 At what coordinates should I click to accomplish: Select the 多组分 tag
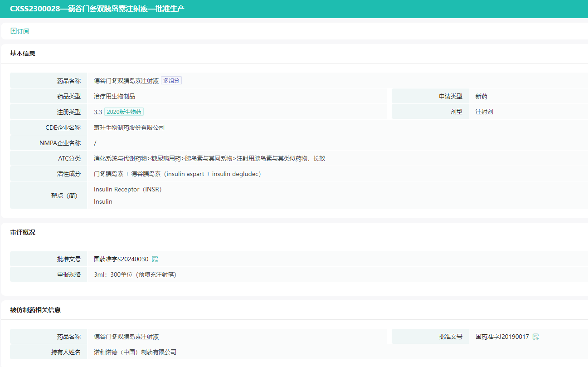click(x=171, y=81)
